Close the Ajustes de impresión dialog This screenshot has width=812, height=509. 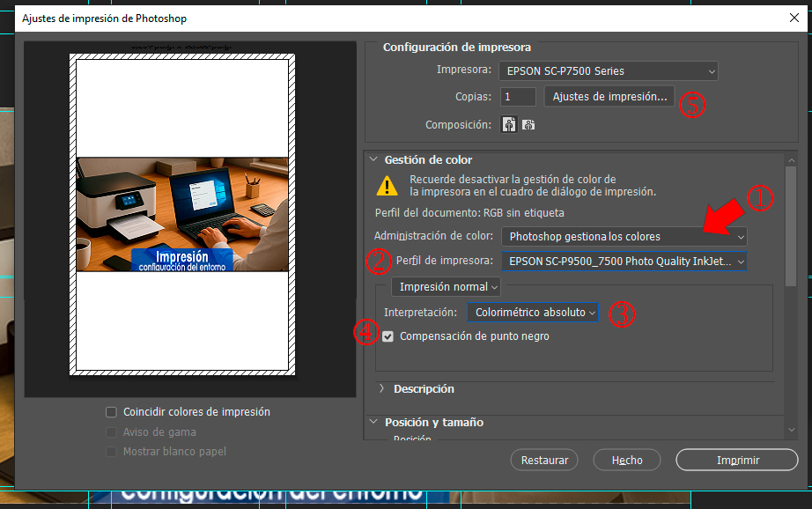794,18
